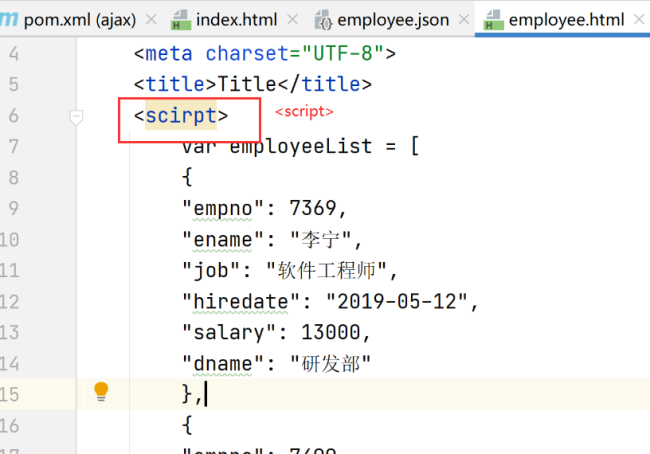Click the "hiredate": "2019-05-12" line
650x454 pixels.
point(330,302)
